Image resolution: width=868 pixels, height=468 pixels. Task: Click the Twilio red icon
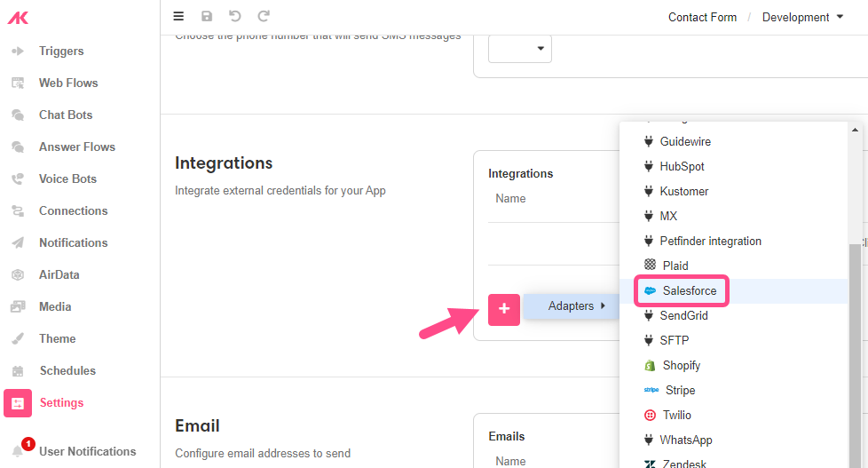click(x=650, y=415)
